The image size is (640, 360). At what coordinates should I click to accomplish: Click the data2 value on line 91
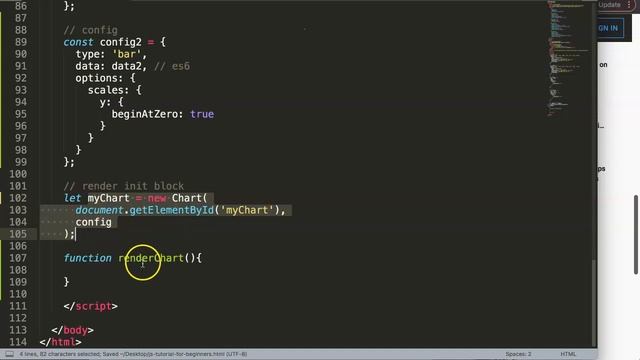(126, 66)
